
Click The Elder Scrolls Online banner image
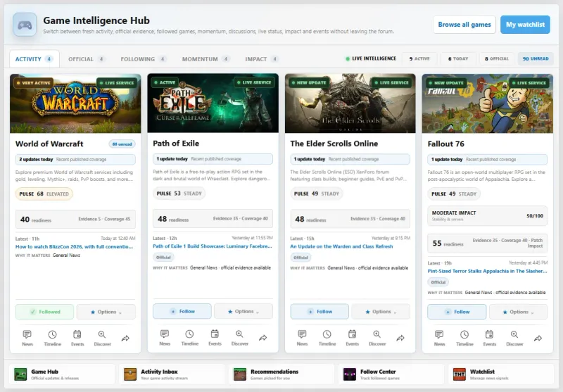tap(350, 103)
